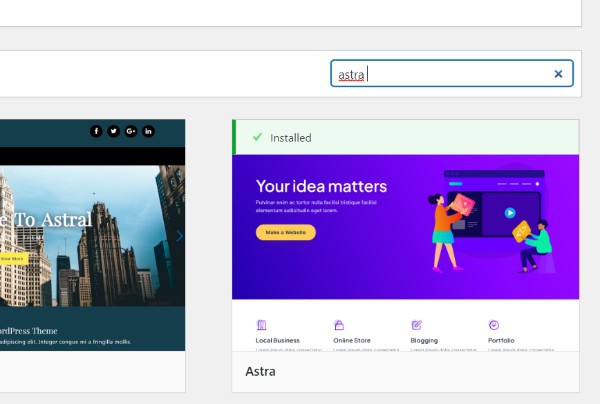The width and height of the screenshot is (600, 404).
Task: Click the yellow View More button
Action: coord(13,259)
